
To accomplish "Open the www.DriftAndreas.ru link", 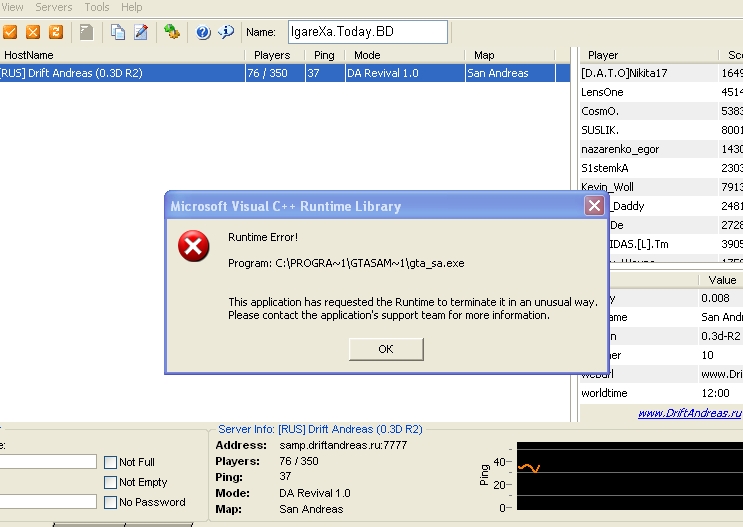I will point(689,413).
